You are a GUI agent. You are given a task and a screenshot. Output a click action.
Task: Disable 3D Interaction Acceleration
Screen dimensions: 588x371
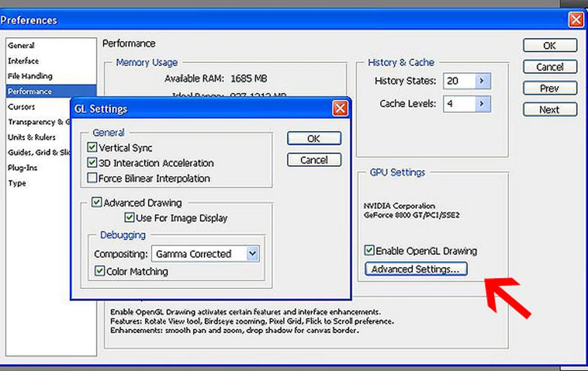tap(92, 163)
